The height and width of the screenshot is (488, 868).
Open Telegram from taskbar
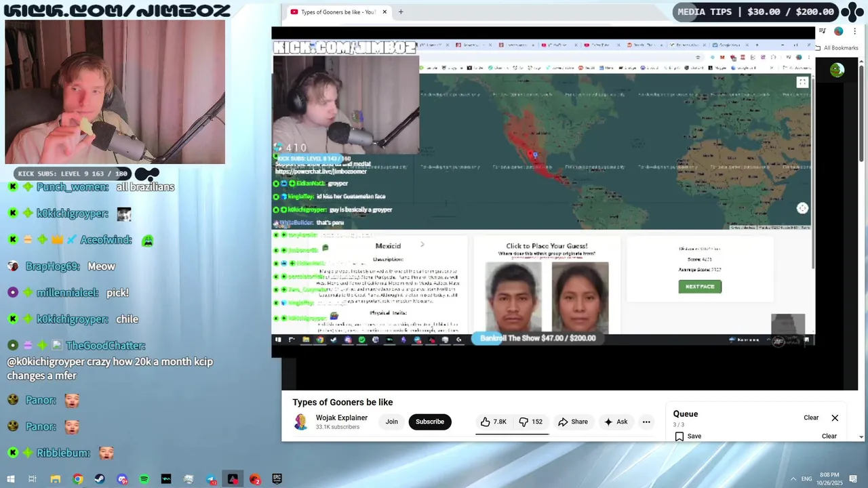tap(211, 479)
